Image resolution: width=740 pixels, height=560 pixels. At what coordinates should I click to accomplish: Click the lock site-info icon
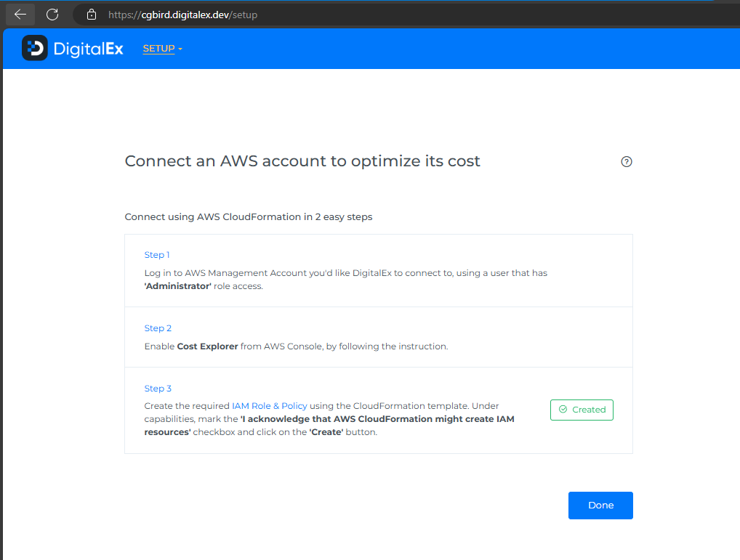(91, 15)
